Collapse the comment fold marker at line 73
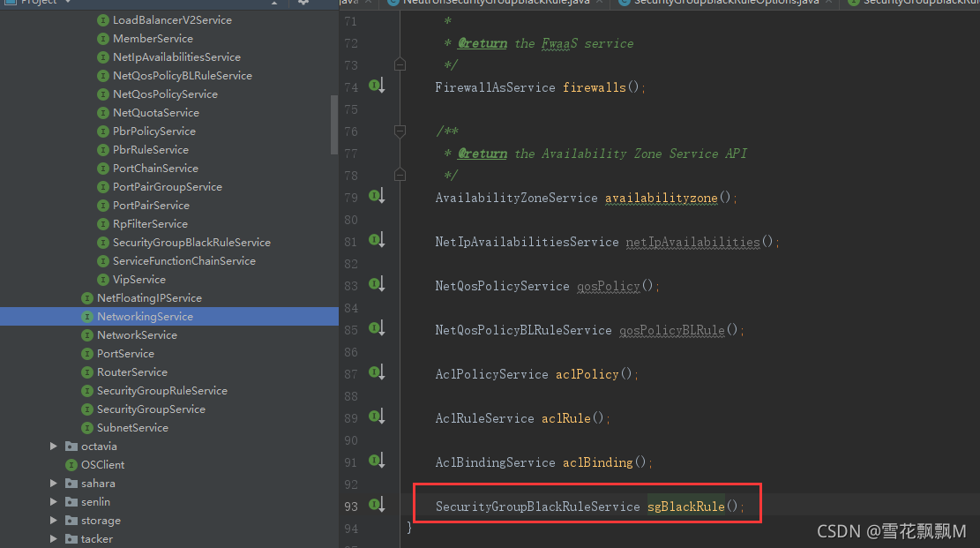 (x=400, y=64)
